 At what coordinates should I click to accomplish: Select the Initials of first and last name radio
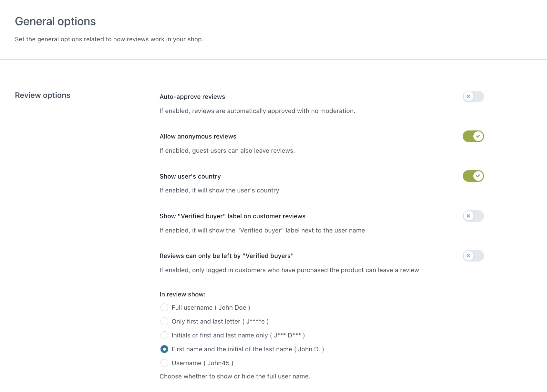click(x=164, y=335)
